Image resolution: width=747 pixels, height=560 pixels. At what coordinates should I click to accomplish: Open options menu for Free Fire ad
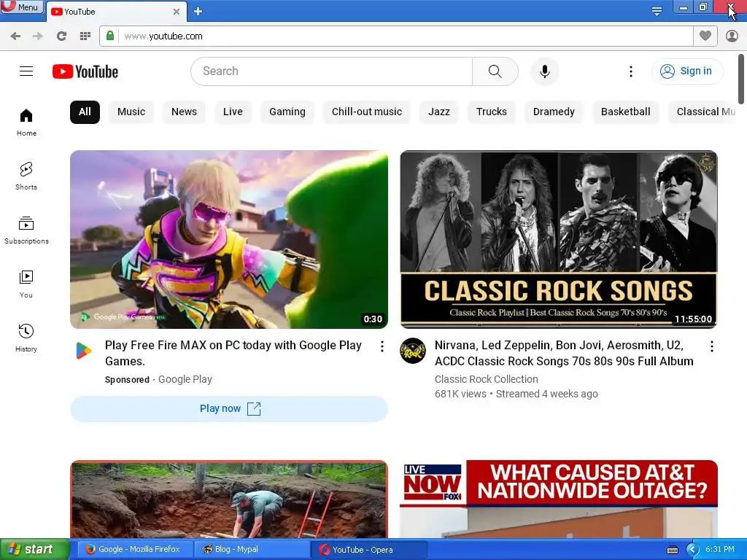tap(382, 346)
